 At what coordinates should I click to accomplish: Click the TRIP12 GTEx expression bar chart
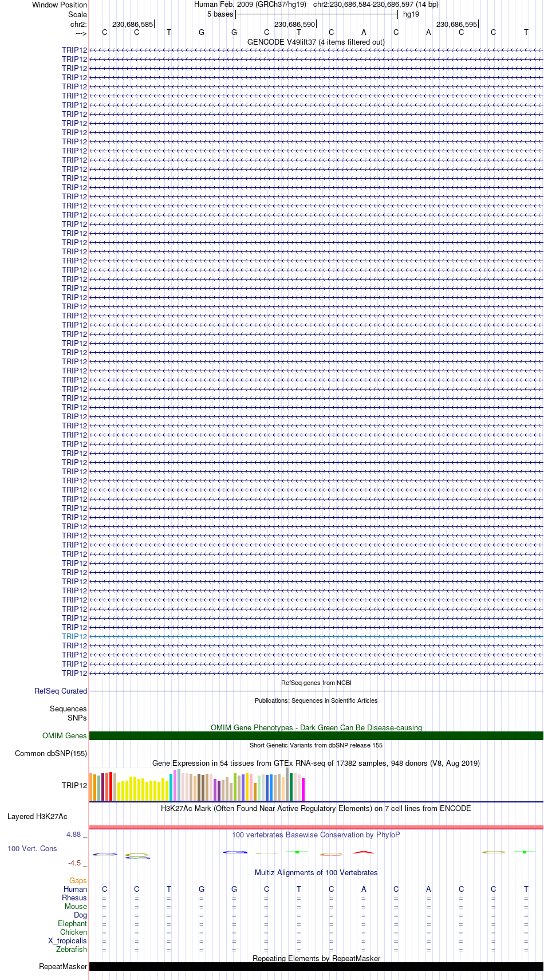pyautogui.click(x=197, y=785)
